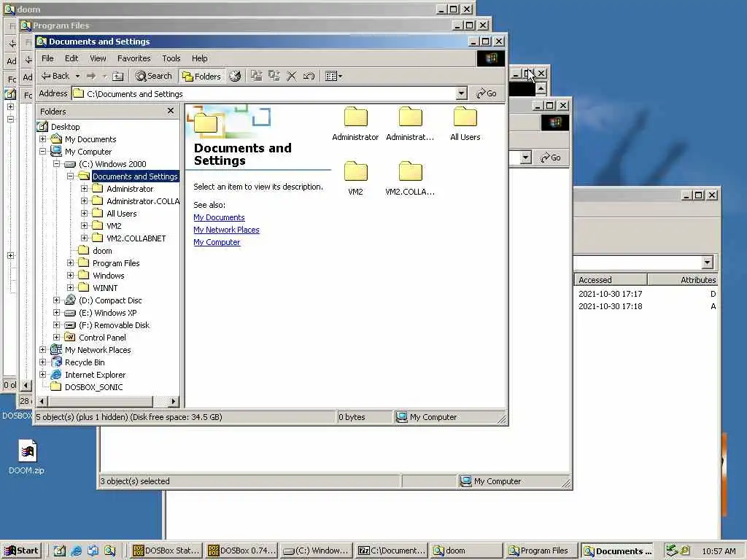Click the Undo toolbar icon
Image resolution: width=747 pixels, height=560 pixels.
pos(309,76)
